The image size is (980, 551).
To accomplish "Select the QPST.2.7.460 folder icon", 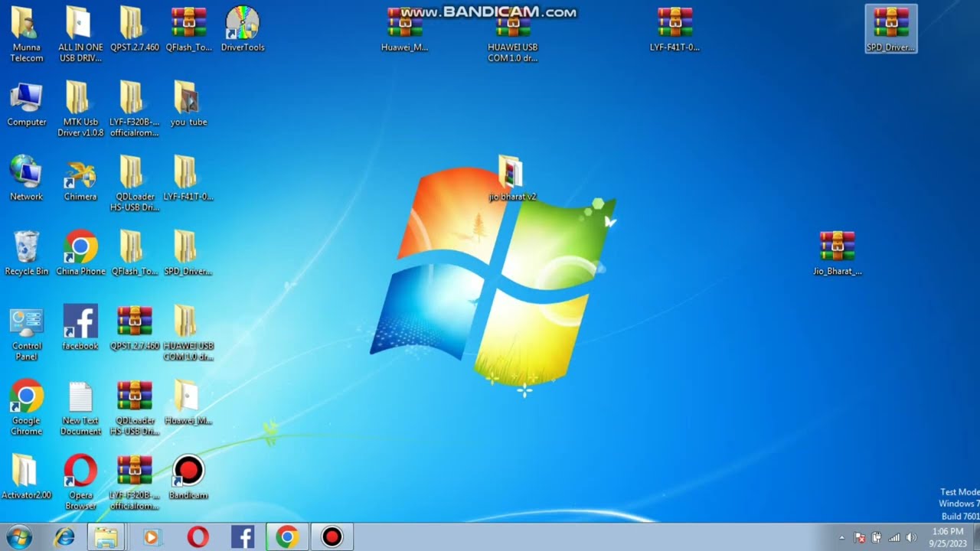I will 135,30.
